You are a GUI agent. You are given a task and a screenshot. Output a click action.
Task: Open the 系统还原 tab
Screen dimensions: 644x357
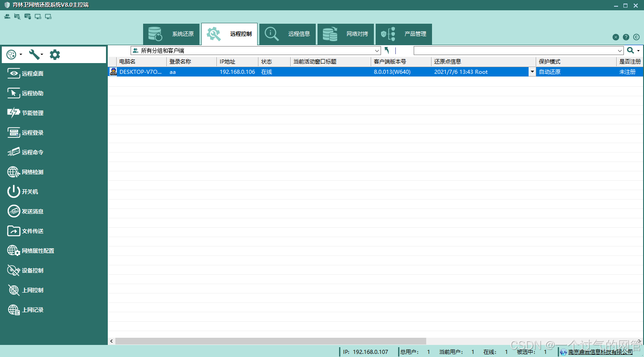tap(171, 34)
